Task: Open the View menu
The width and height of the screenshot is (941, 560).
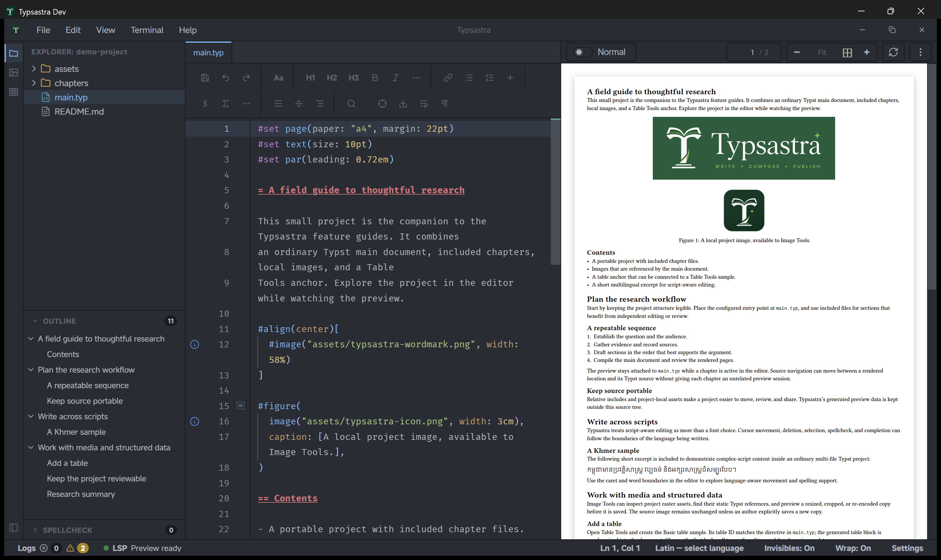Action: (105, 30)
